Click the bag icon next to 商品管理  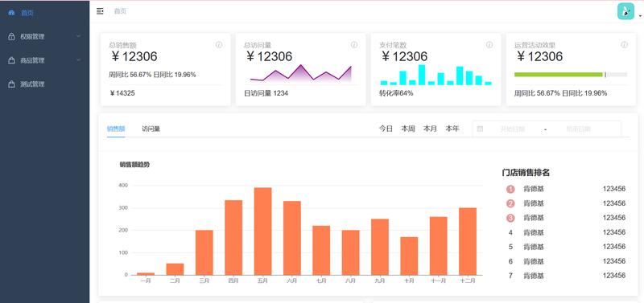point(11,60)
